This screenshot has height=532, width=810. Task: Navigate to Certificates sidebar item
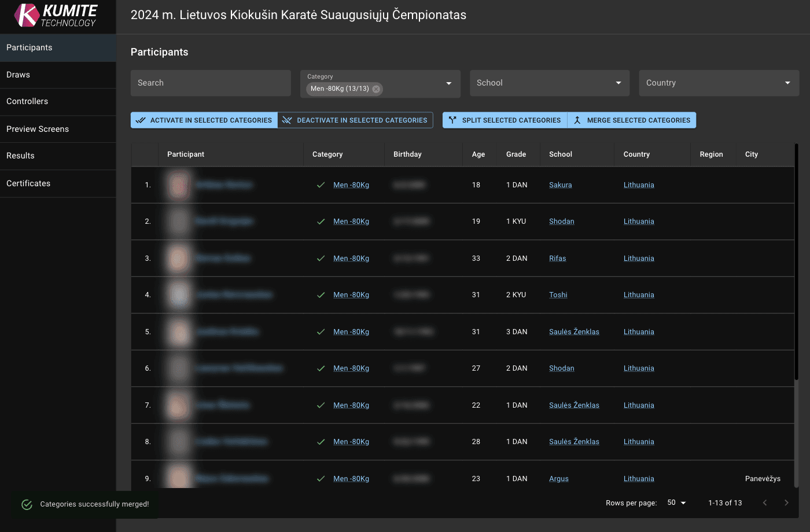[28, 183]
